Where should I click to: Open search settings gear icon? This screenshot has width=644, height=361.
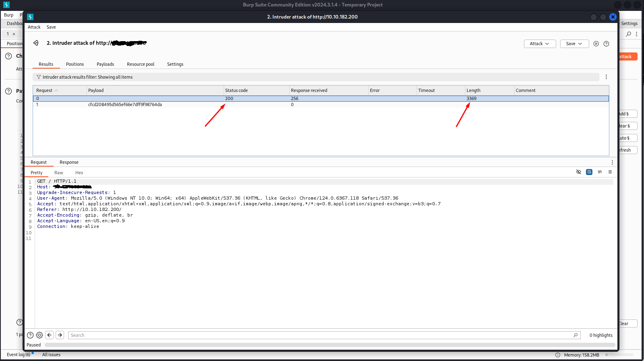pyautogui.click(x=39, y=335)
